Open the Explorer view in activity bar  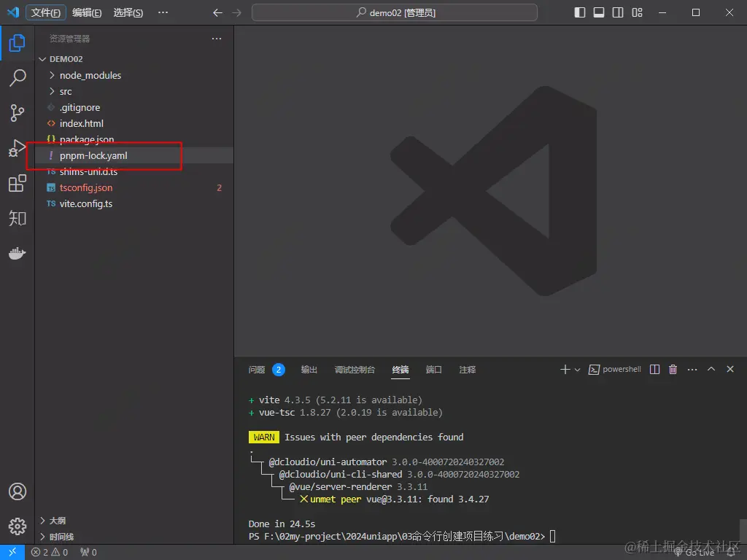pos(18,43)
